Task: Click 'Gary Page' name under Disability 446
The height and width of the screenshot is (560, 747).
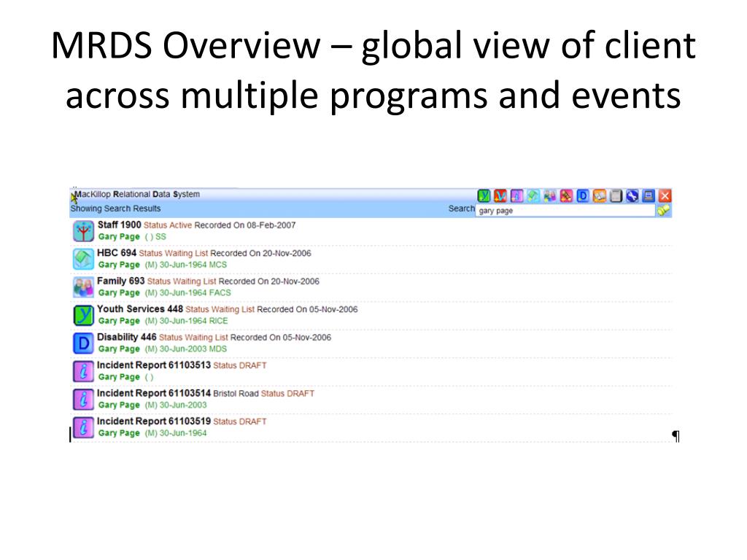Action: click(x=119, y=349)
